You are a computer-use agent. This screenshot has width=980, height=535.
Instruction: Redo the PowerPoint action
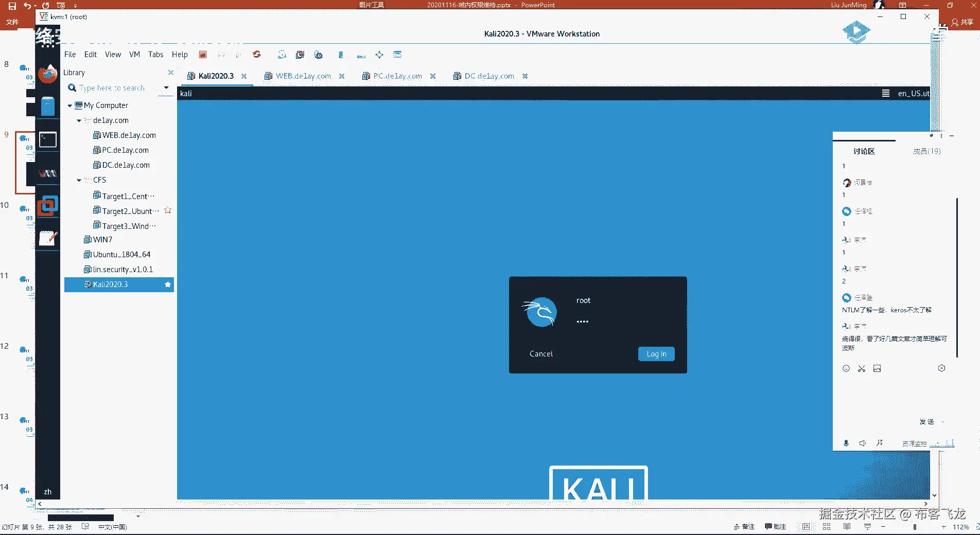tap(45, 6)
